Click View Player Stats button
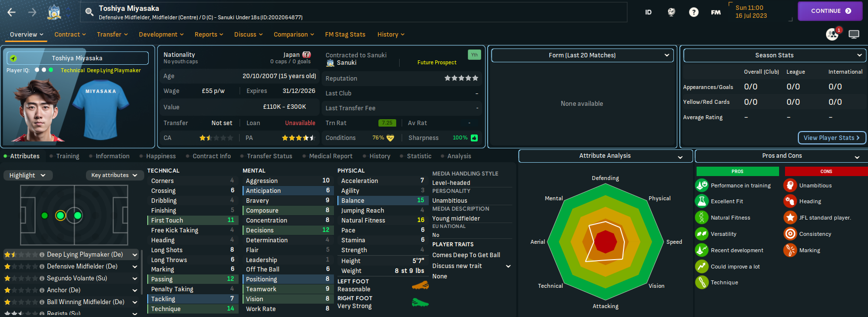This screenshot has height=317, width=868. point(831,138)
